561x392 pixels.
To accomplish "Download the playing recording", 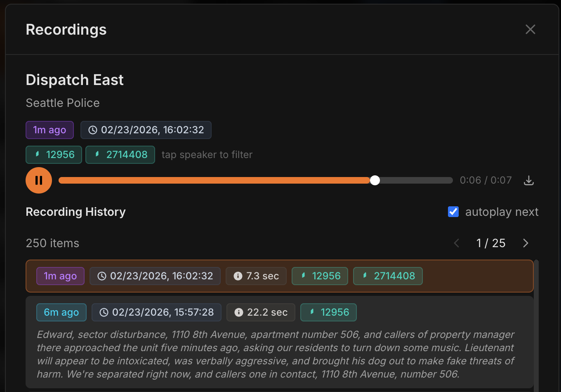I will pos(528,180).
